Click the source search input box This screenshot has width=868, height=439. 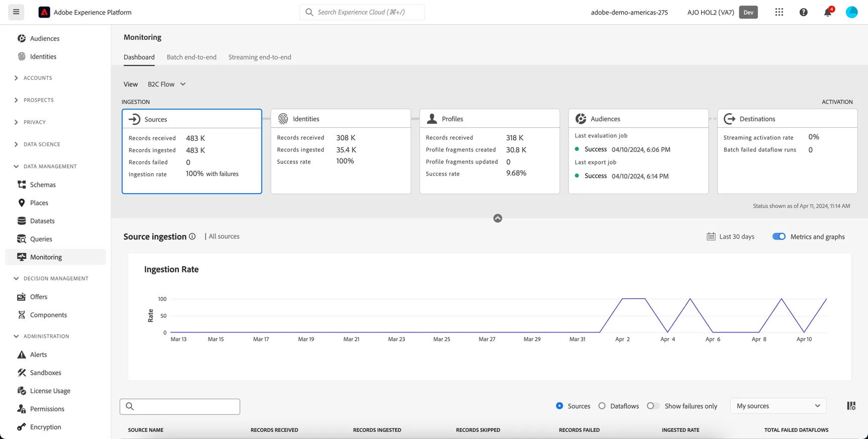180,406
